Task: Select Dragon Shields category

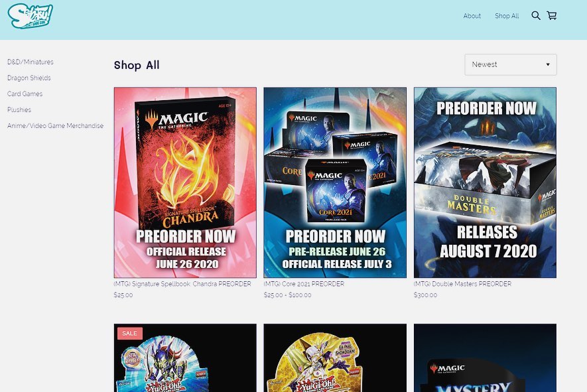Action: [29, 78]
